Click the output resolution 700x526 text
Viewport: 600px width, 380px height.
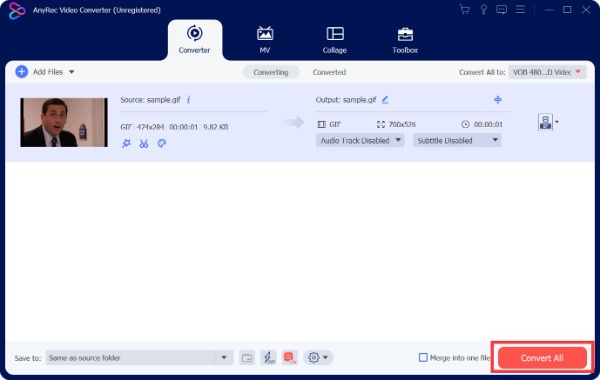click(x=402, y=124)
